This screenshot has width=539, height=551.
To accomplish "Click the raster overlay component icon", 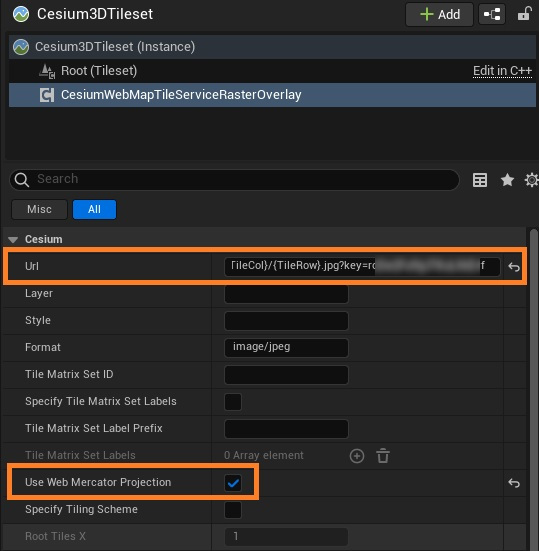I will point(47,95).
